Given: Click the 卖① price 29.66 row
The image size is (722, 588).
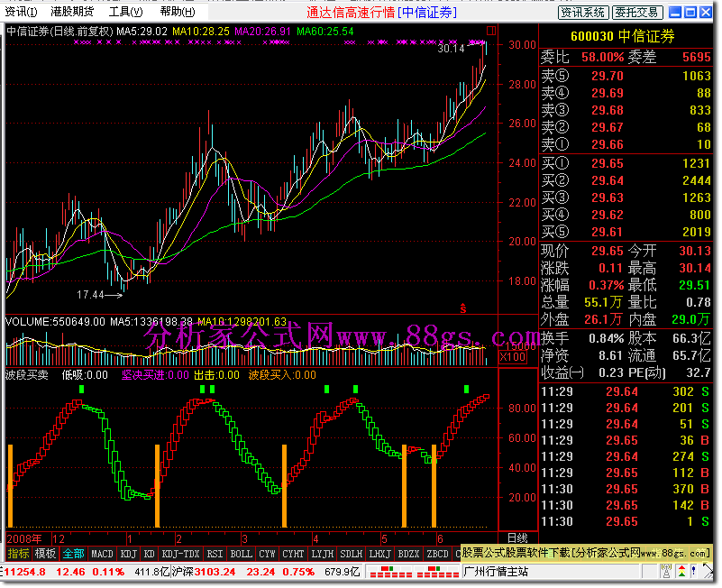Looking at the screenshot, I should 626,144.
